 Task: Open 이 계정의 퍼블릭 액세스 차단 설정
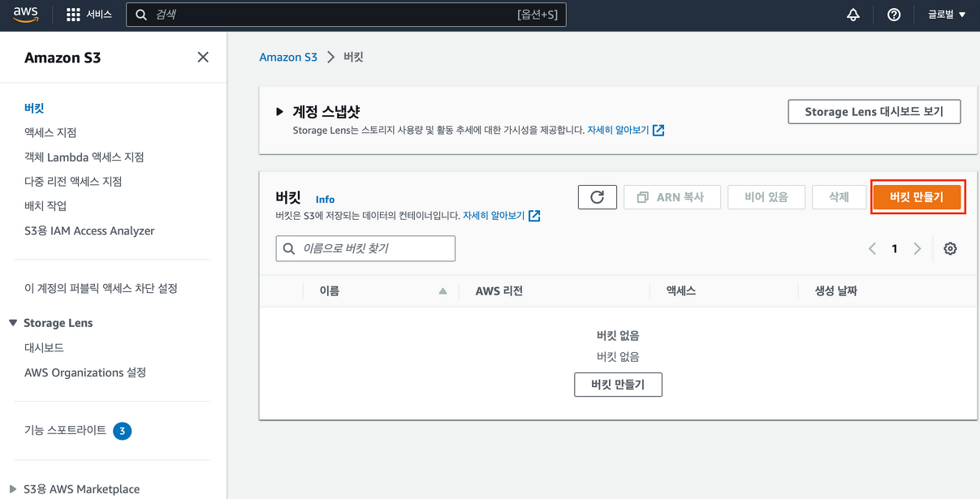101,288
